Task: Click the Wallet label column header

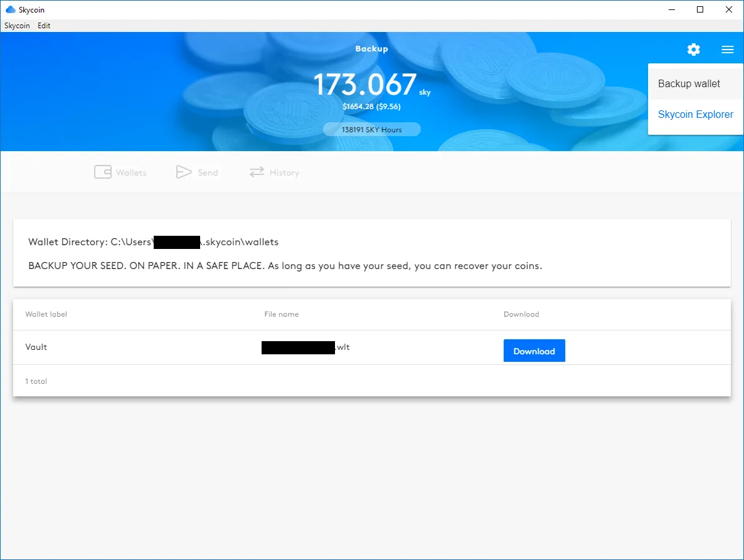Action: pos(46,314)
